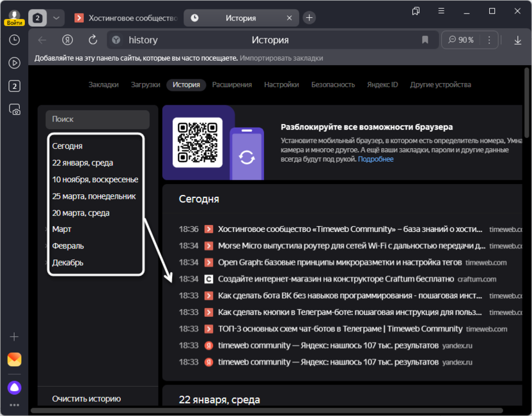532x416 pixels.
Task: Expand the Март section in date list
Action: click(62, 229)
